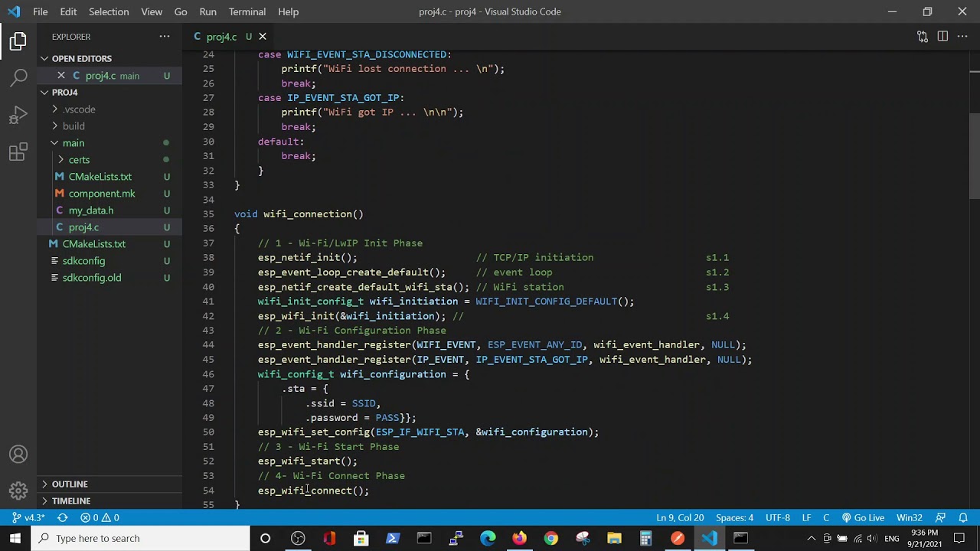Synchronize changes via status bar sync icon
Viewport: 980px width, 551px height.
click(63, 518)
